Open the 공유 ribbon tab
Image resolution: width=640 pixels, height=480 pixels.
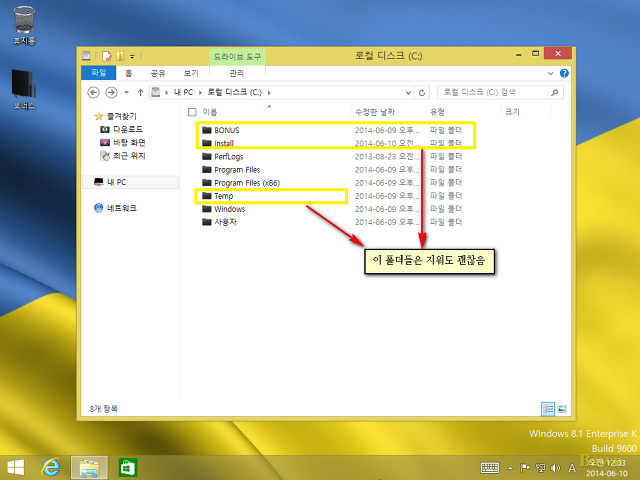[x=158, y=73]
